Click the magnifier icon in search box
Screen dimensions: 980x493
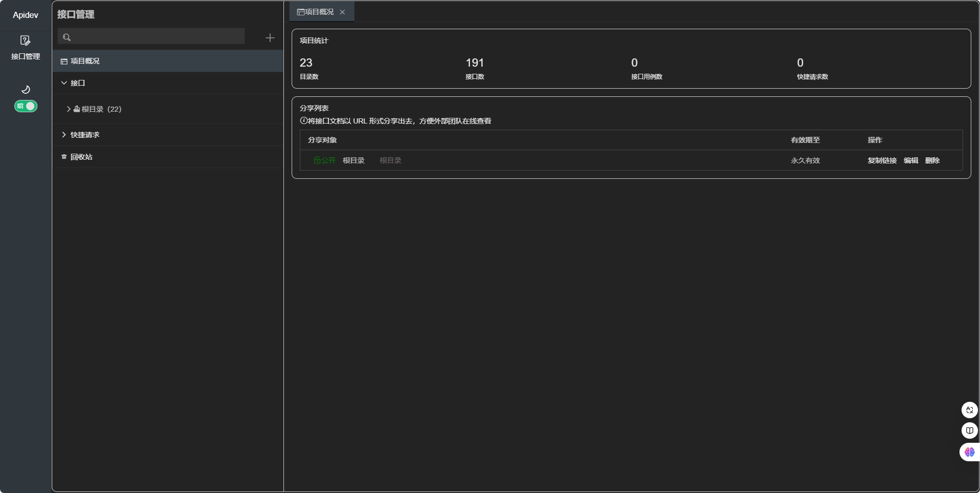[x=67, y=37]
